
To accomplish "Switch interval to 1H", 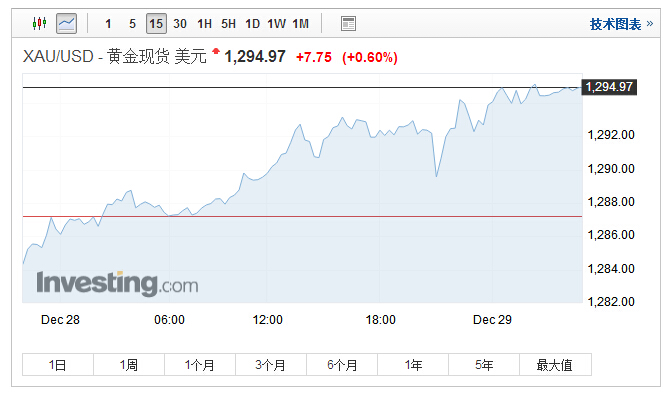I will (x=204, y=24).
